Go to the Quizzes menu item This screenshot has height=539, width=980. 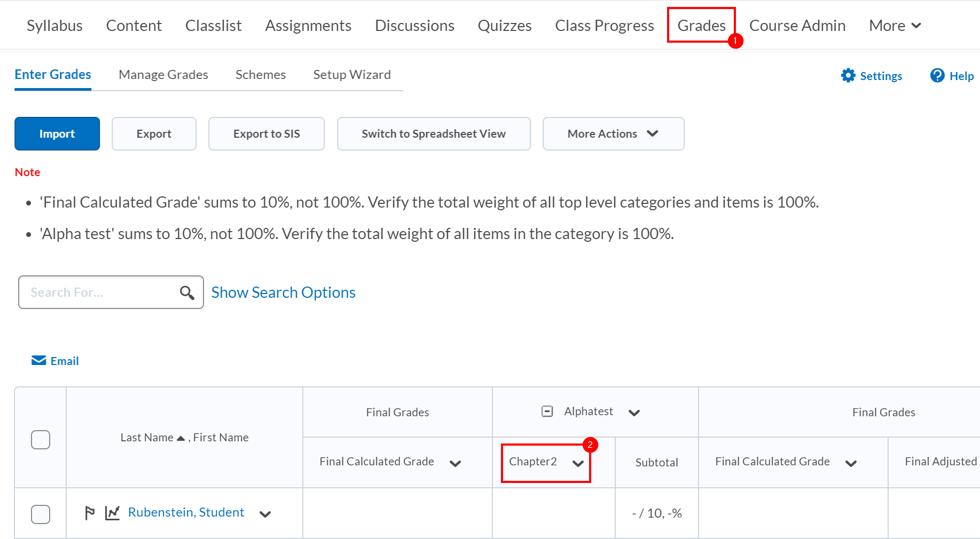(504, 25)
